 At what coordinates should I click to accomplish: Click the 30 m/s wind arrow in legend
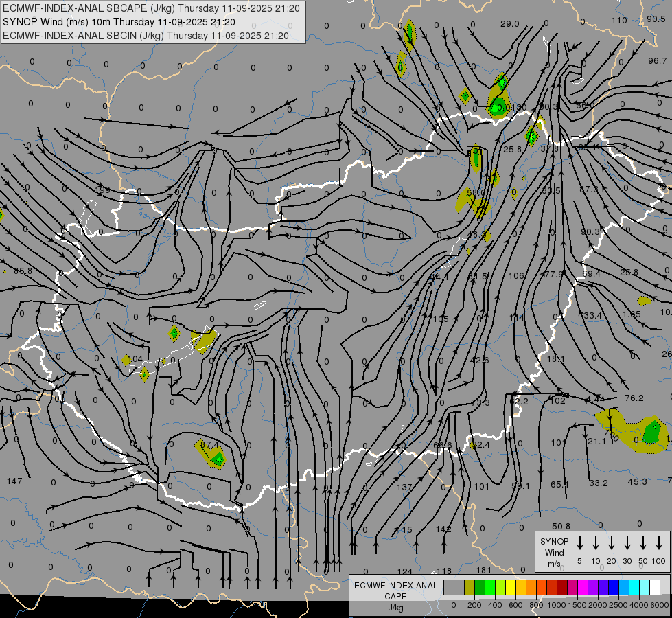tap(627, 543)
